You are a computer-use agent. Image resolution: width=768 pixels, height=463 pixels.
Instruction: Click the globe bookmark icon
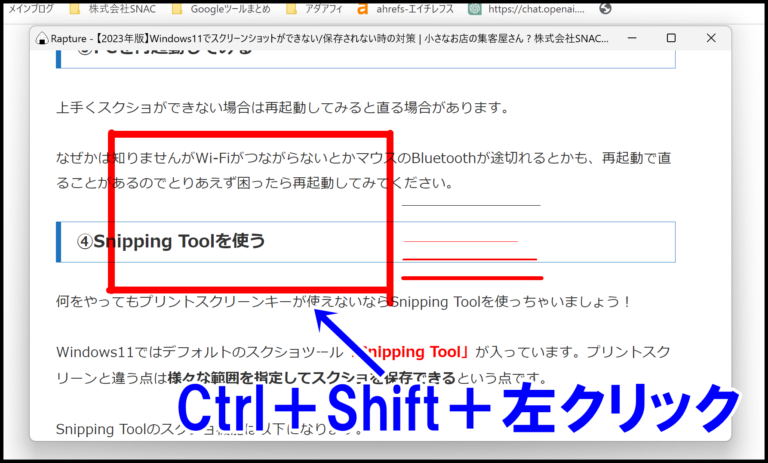coord(605,8)
